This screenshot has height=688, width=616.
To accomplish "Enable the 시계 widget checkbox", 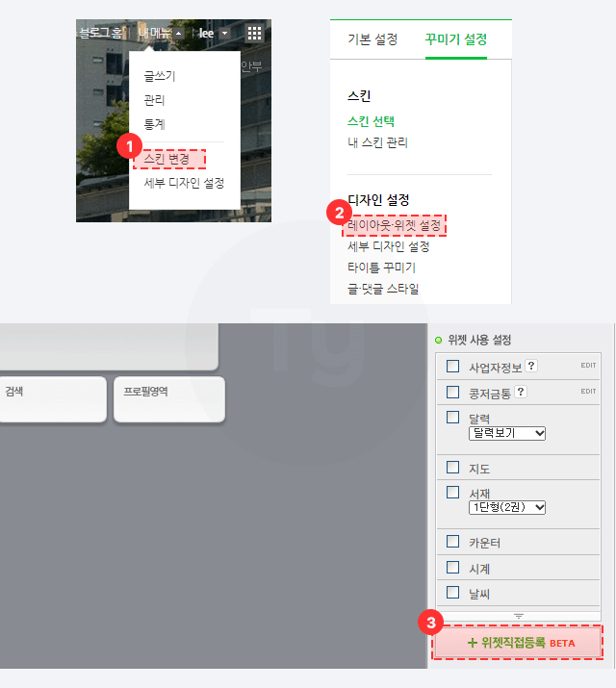I will pyautogui.click(x=452, y=567).
